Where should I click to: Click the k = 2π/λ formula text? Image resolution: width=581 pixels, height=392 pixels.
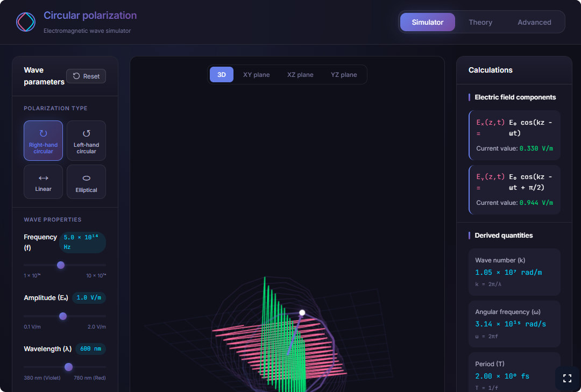(488, 284)
